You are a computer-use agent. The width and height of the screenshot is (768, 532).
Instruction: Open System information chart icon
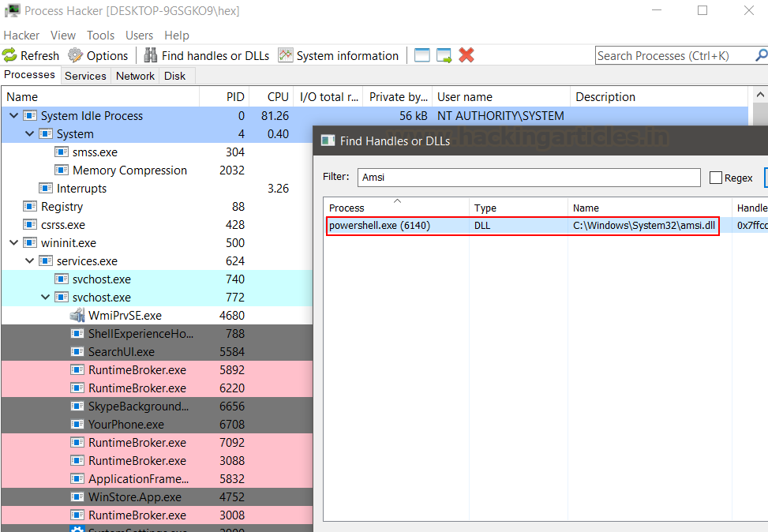[285, 55]
